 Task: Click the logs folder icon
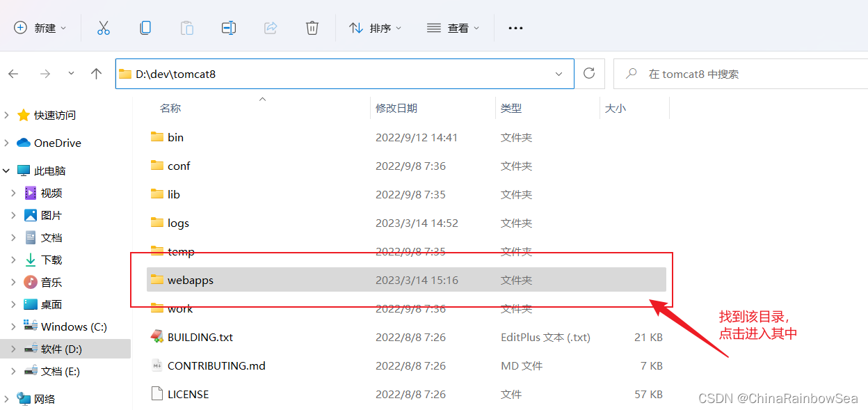pos(157,222)
